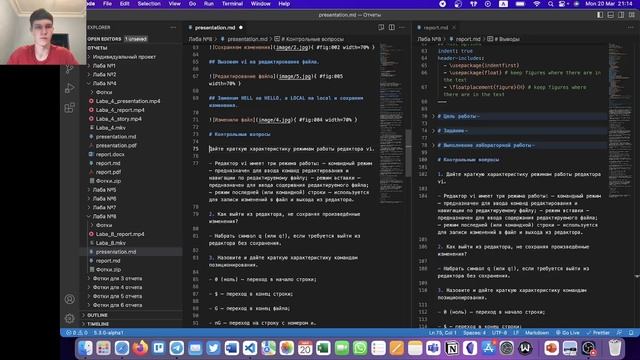This screenshot has width=640, height=360.
Task: Open the Terminal menu
Action: 232,4
